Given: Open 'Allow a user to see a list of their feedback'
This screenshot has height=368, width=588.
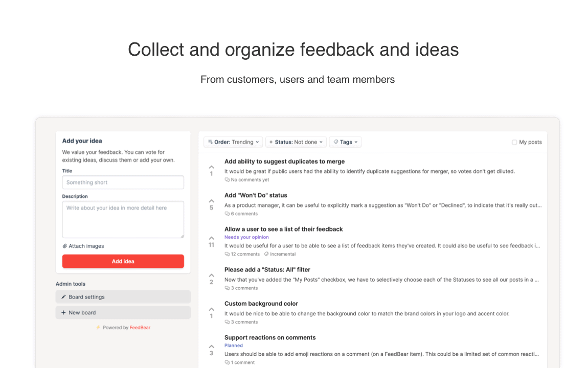Looking at the screenshot, I should pos(283,229).
